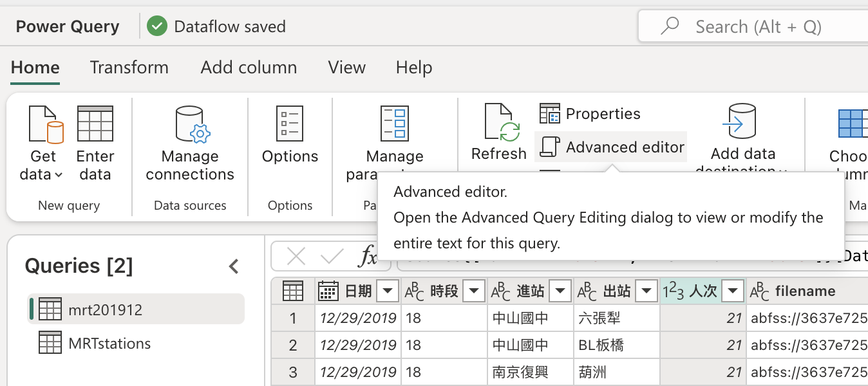Click Add data destination icon

739,122
